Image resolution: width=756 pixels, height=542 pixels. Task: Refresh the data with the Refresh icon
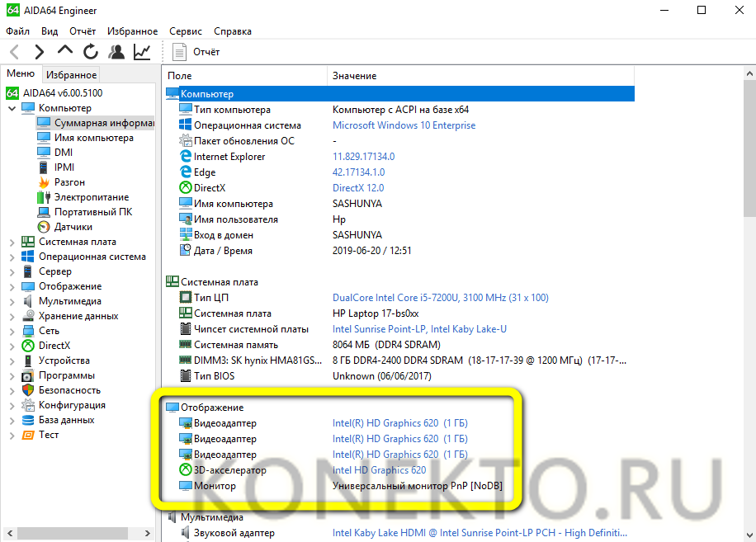click(90, 51)
